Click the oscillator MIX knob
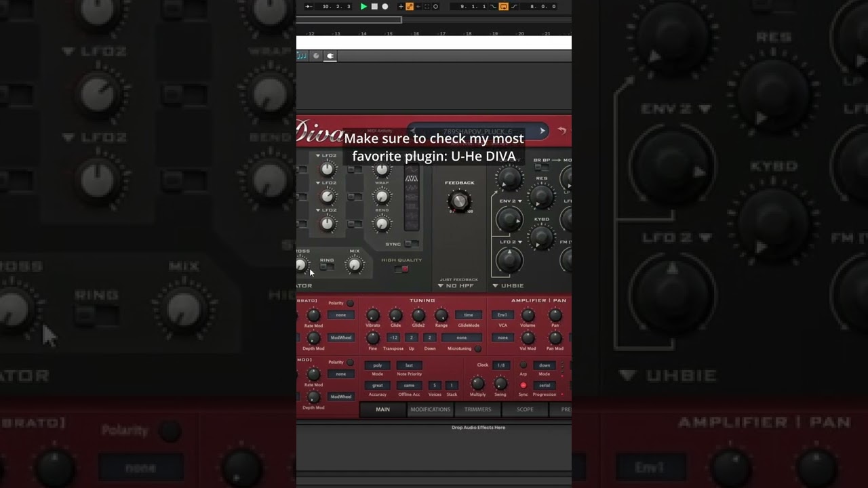The image size is (868, 488). [x=355, y=266]
